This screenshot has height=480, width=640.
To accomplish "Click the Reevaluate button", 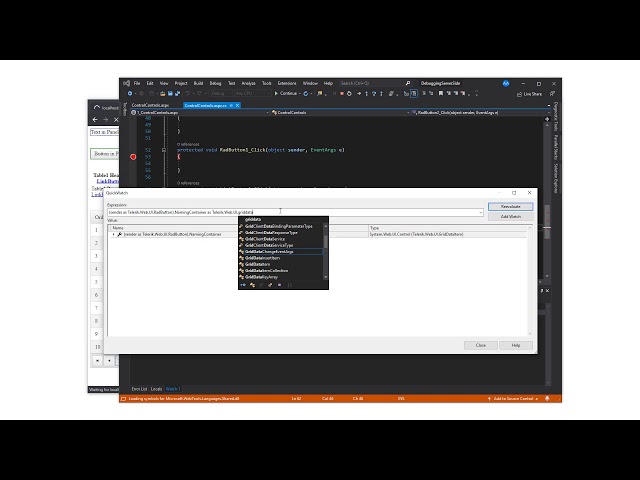I will point(510,206).
